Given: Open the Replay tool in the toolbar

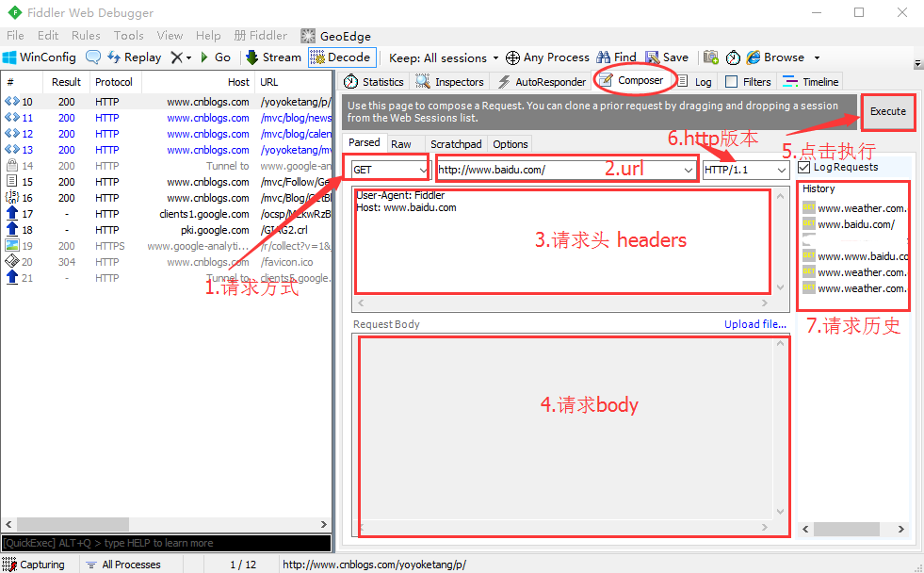Looking at the screenshot, I should point(135,57).
